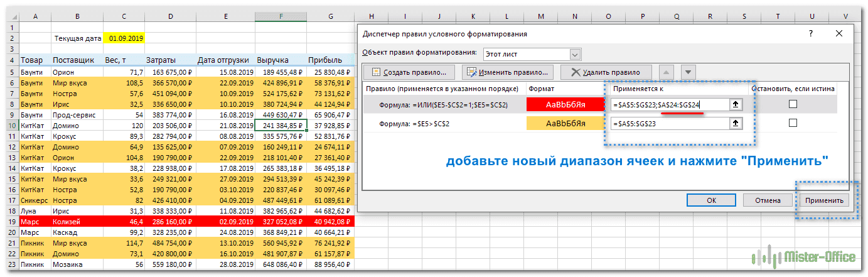
Task: Select the yellow date cell 01.09.2019
Action: [x=125, y=38]
